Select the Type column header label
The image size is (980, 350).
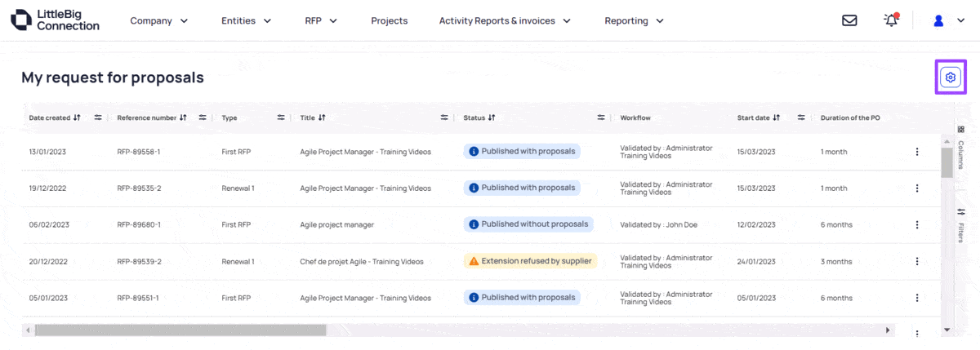tap(229, 117)
